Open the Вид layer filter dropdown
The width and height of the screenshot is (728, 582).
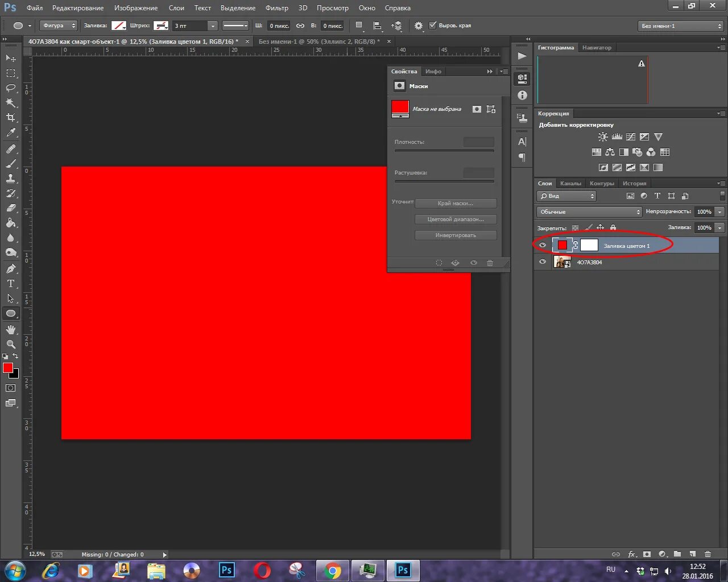tap(566, 196)
